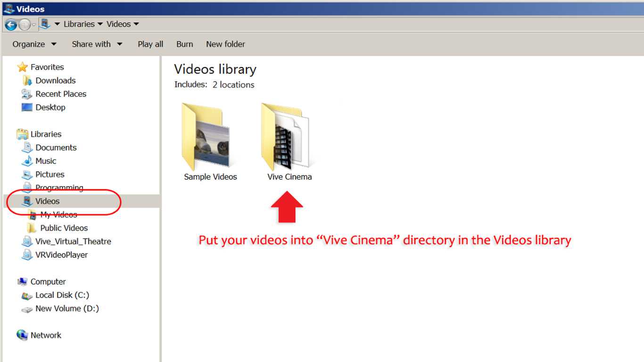Click the Desktop icon in Favorites
The image size is (644, 362).
[x=27, y=107]
